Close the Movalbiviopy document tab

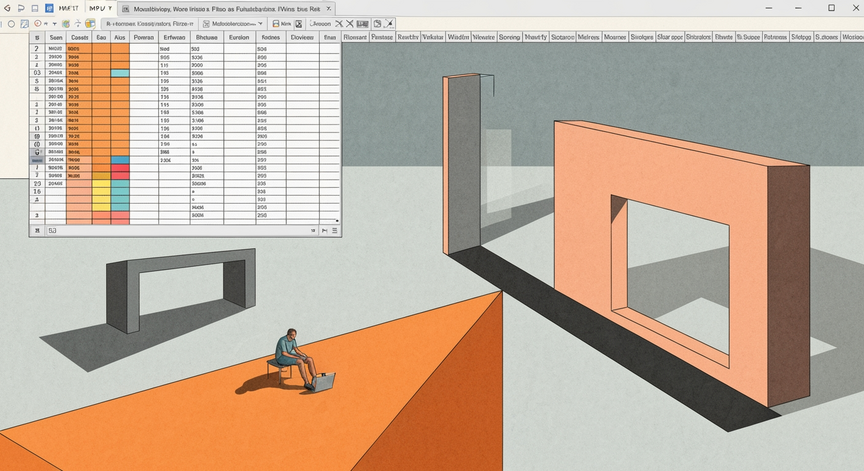pos(328,9)
